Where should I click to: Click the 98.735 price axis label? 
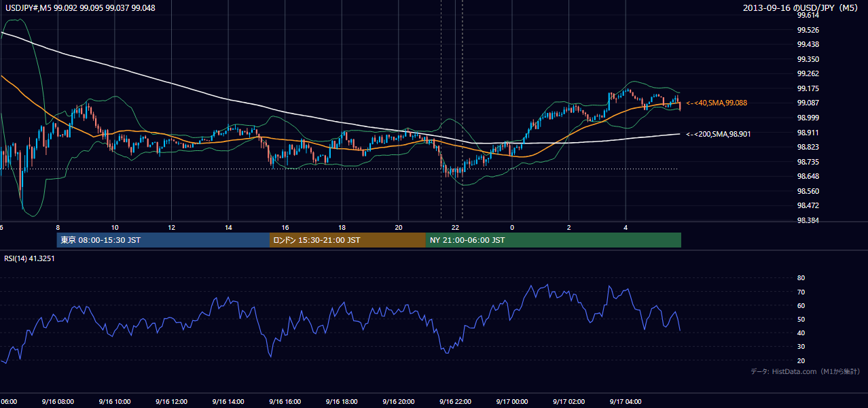click(x=808, y=162)
